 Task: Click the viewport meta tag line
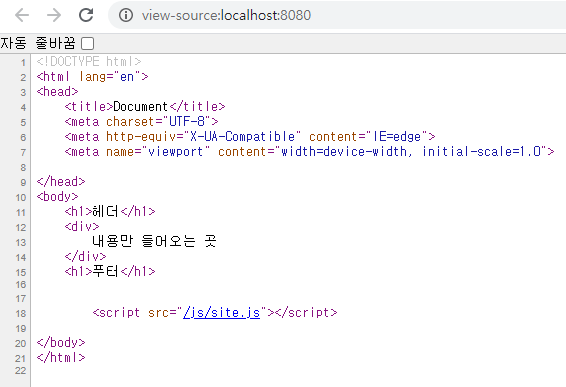coord(309,152)
